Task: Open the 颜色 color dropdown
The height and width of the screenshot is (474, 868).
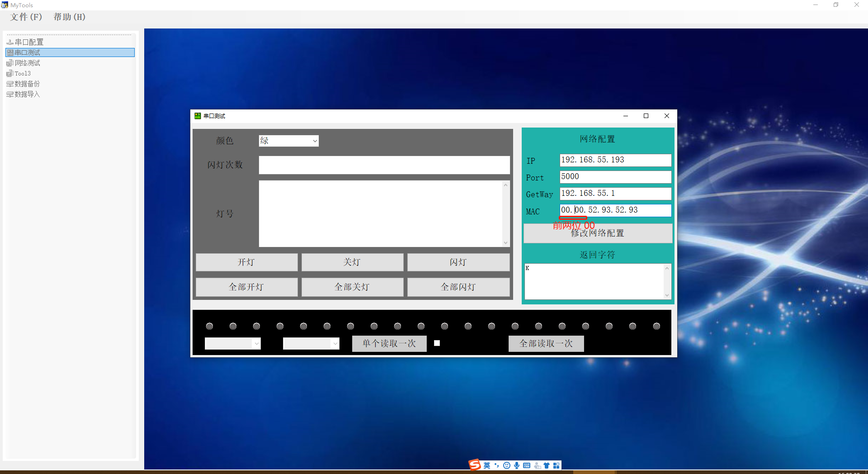Action: (315, 141)
